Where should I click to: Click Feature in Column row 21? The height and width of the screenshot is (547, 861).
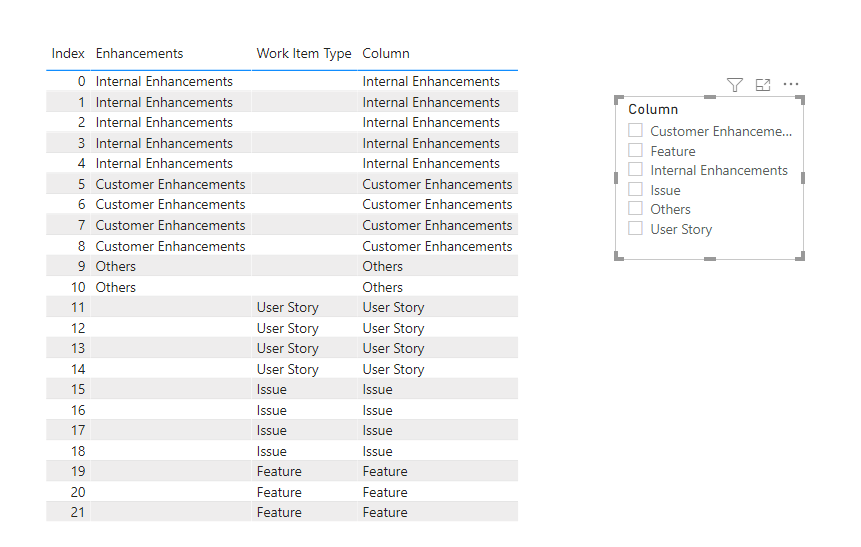[385, 512]
